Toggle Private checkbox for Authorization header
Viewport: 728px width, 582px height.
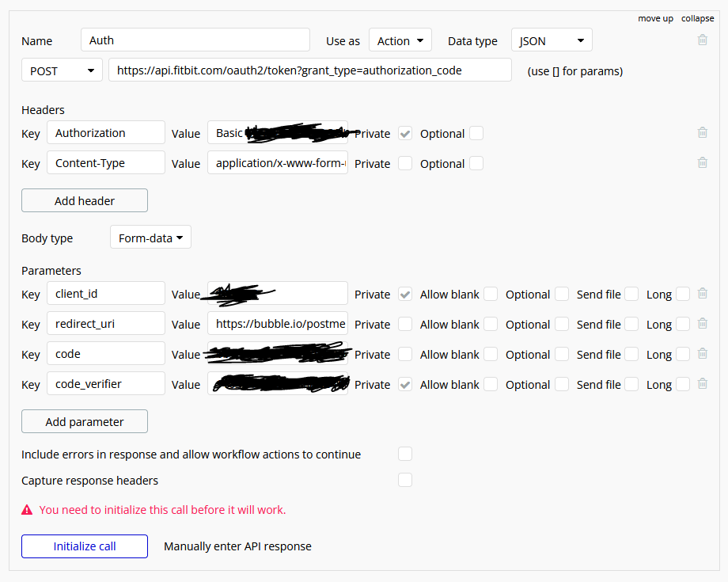coord(405,134)
